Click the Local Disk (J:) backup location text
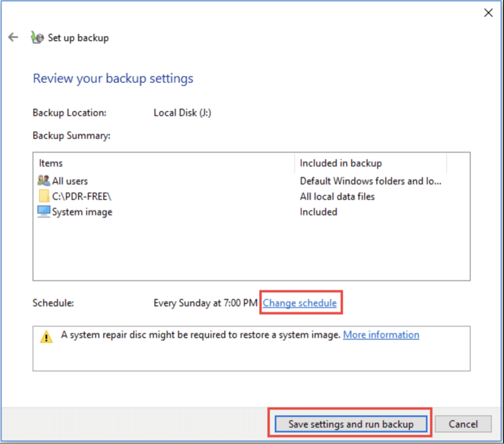Image resolution: width=504 pixels, height=444 pixels. point(182,113)
